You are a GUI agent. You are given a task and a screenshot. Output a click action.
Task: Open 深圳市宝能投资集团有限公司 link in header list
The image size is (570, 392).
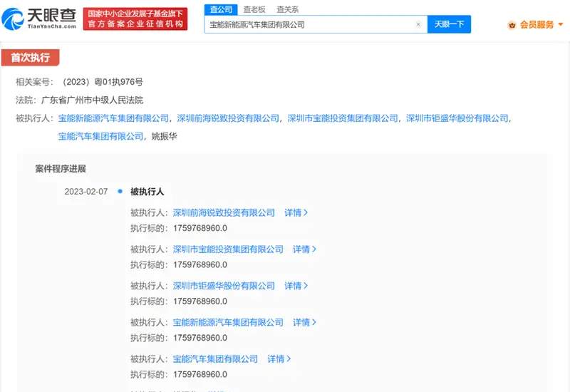point(343,118)
